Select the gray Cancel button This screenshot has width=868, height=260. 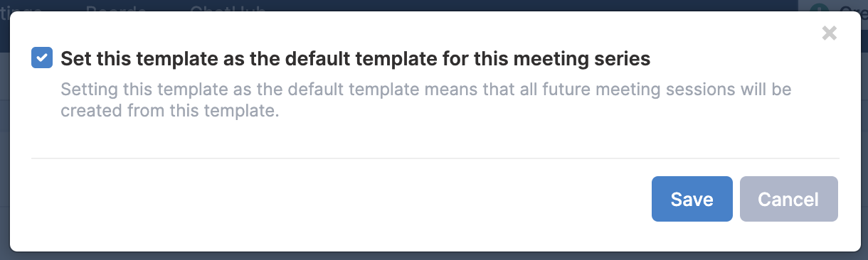pyautogui.click(x=788, y=199)
